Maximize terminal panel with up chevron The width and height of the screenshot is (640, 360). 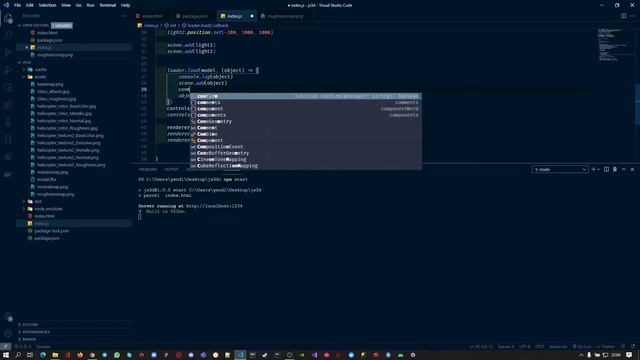(624, 169)
